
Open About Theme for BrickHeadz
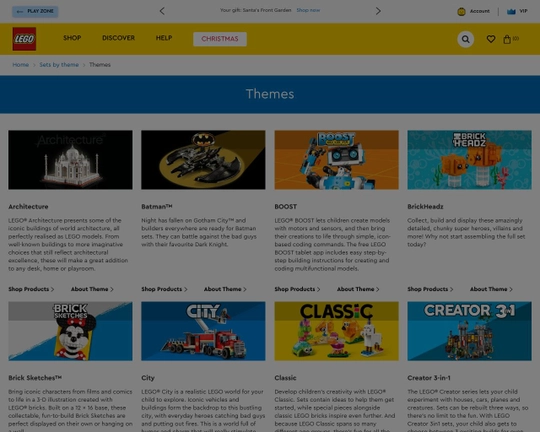pyautogui.click(x=491, y=289)
